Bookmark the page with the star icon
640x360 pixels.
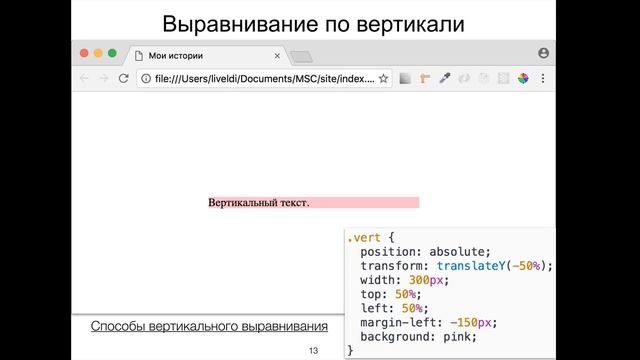tap(383, 78)
